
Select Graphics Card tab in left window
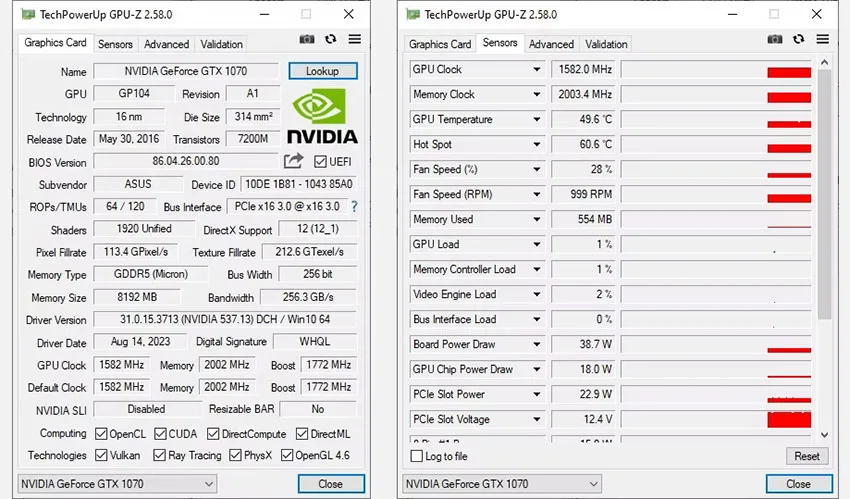55,43
